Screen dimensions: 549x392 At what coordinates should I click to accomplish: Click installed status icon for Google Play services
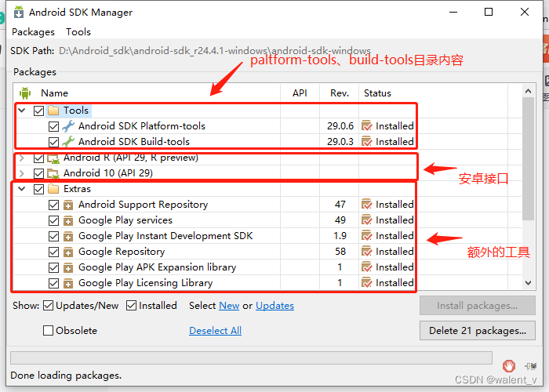coord(366,220)
